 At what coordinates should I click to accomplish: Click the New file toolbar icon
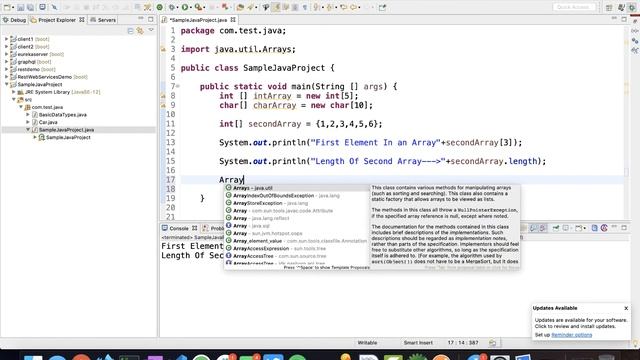[7, 7]
